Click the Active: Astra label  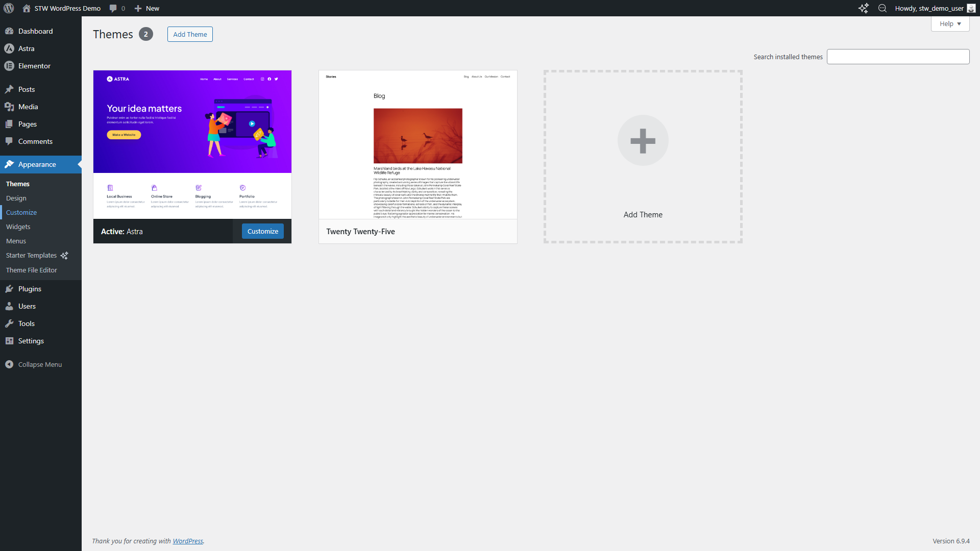[122, 231]
